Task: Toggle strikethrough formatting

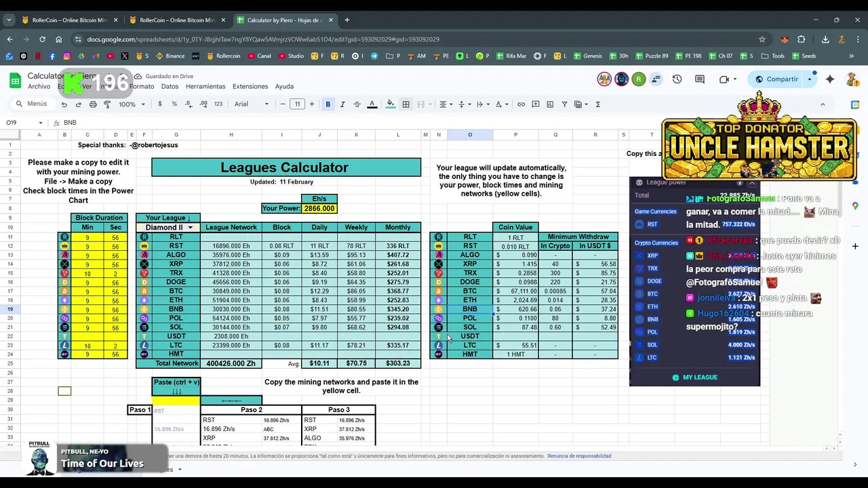Action: tap(357, 104)
